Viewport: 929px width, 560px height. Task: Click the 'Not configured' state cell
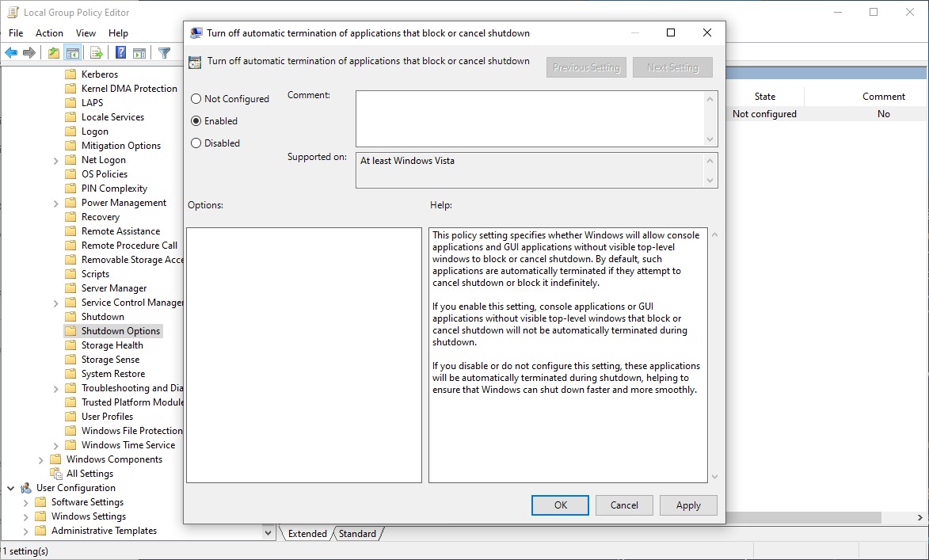click(x=764, y=114)
